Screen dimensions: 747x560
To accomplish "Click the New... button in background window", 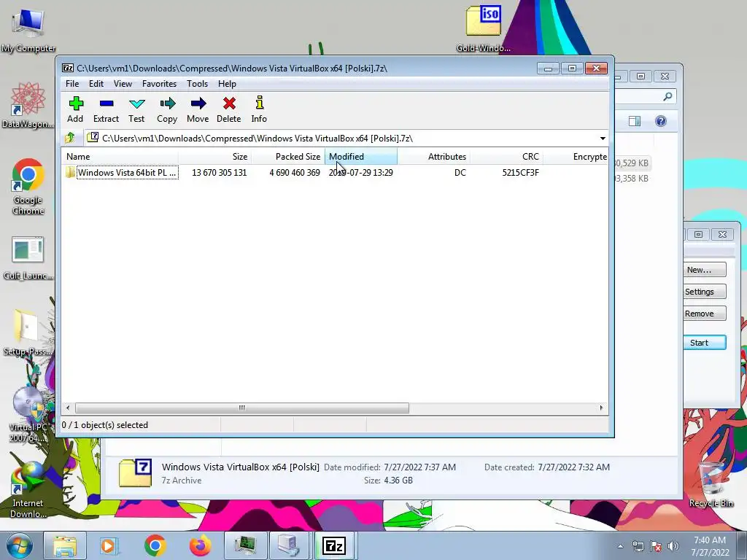I will click(705, 270).
